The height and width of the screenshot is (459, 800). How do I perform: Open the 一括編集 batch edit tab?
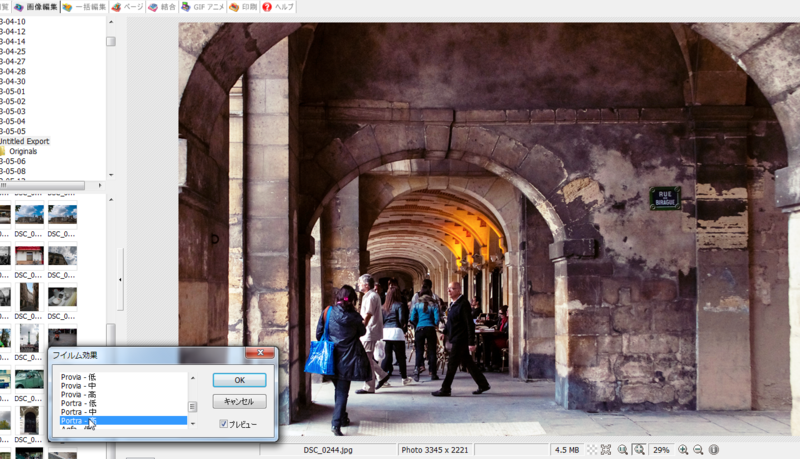click(x=84, y=7)
